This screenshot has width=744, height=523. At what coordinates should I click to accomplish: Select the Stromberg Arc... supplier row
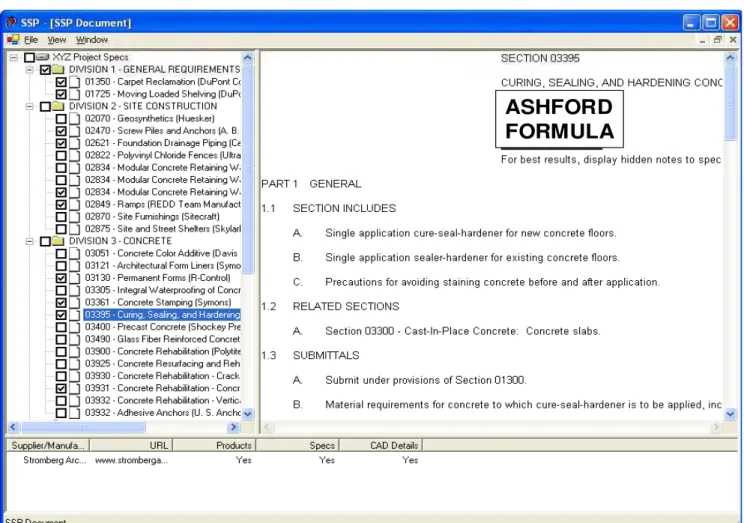[x=221, y=460]
